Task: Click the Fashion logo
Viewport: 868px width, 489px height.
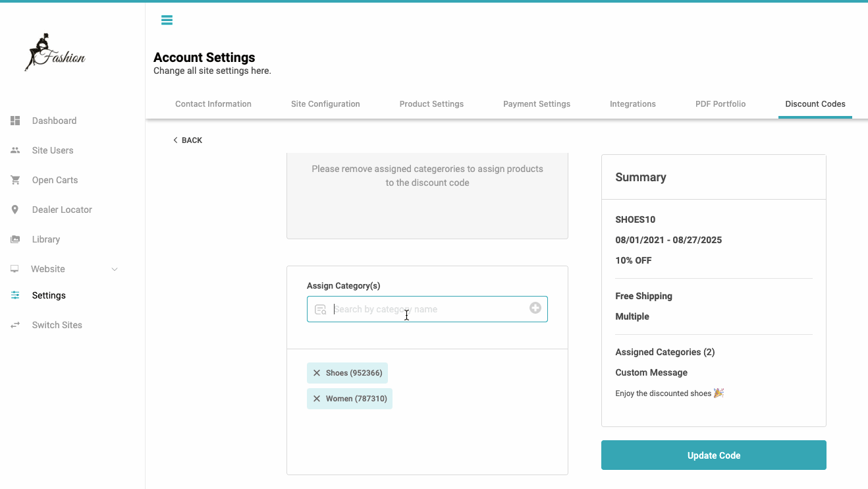Action: click(55, 53)
